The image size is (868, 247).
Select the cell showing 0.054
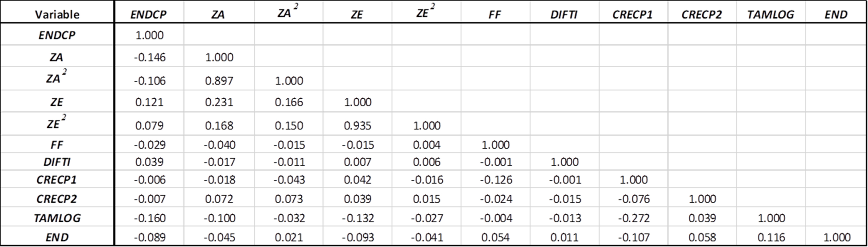coord(495,237)
